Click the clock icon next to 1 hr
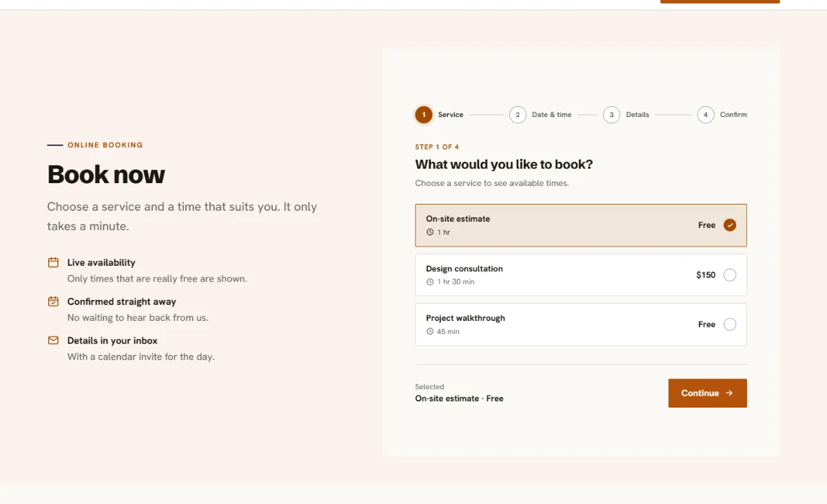The image size is (827, 504). click(x=430, y=232)
